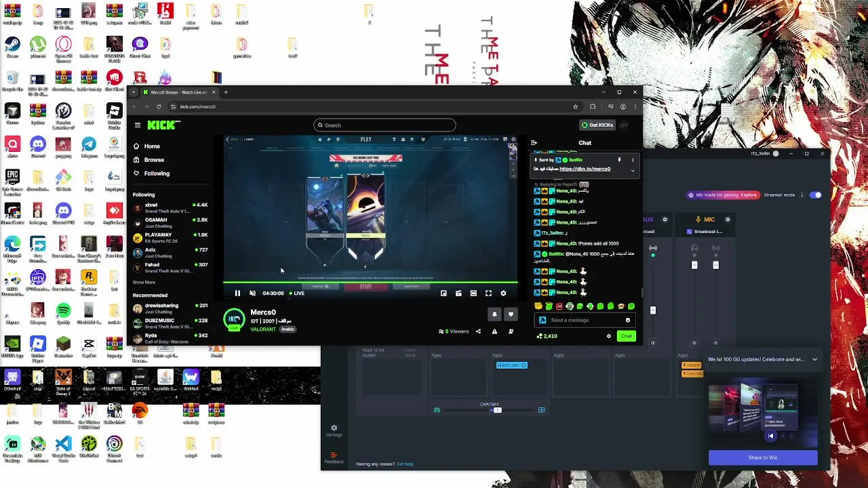Viewport: 868px width, 488px height.
Task: Expand followed list with Show More
Action: coord(144,283)
